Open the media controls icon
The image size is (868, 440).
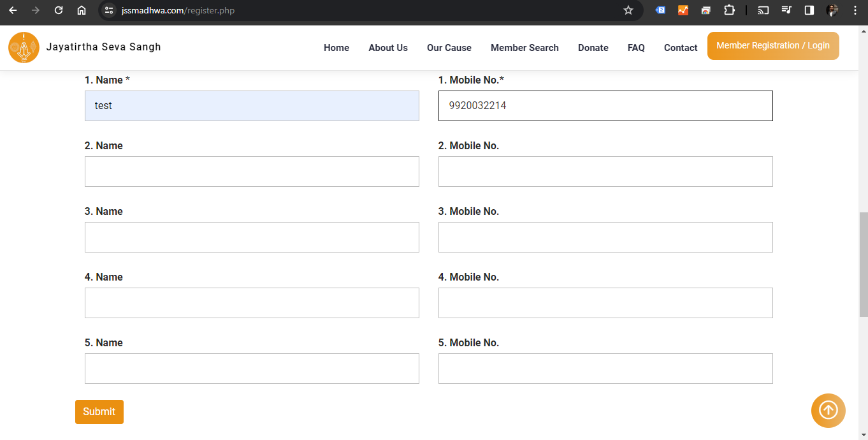point(786,10)
